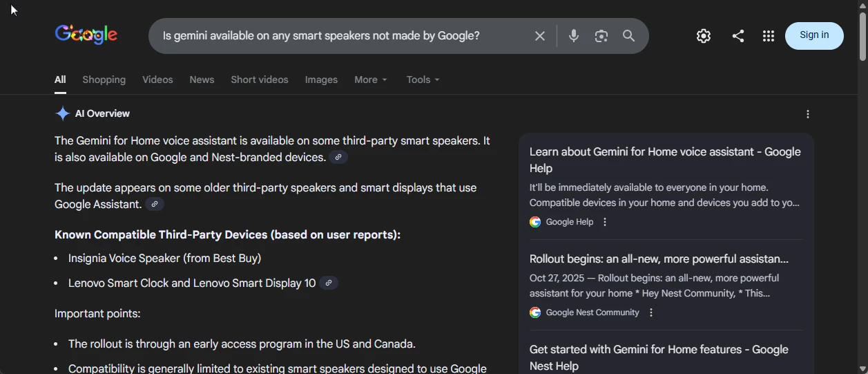Start voice search with microphone icon
This screenshot has width=868, height=374.
click(573, 36)
